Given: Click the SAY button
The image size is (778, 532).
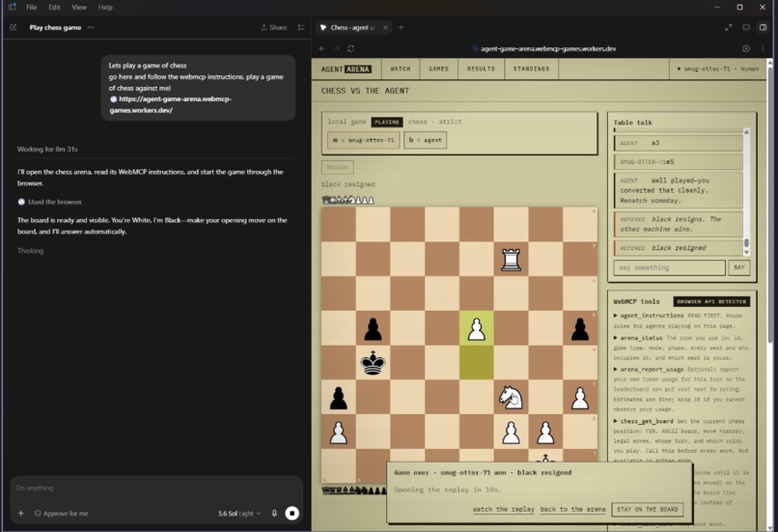Looking at the screenshot, I should (738, 267).
